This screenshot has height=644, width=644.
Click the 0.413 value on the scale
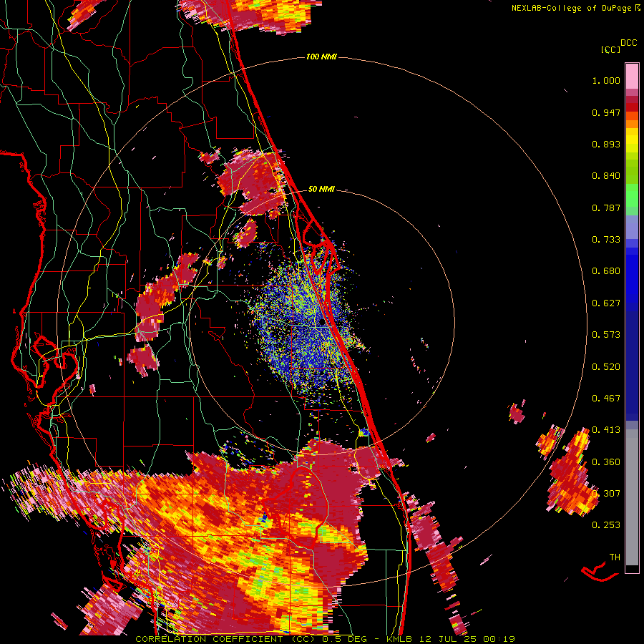(606, 430)
